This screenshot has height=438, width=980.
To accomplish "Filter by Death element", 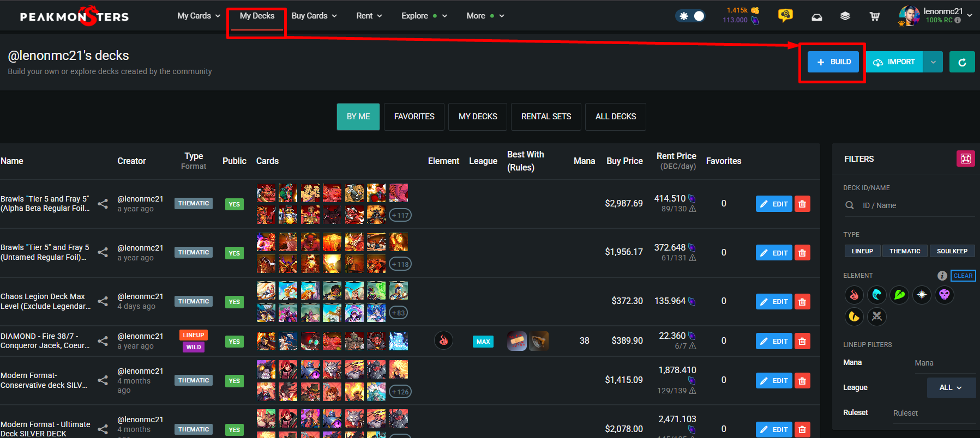I will pos(945,295).
